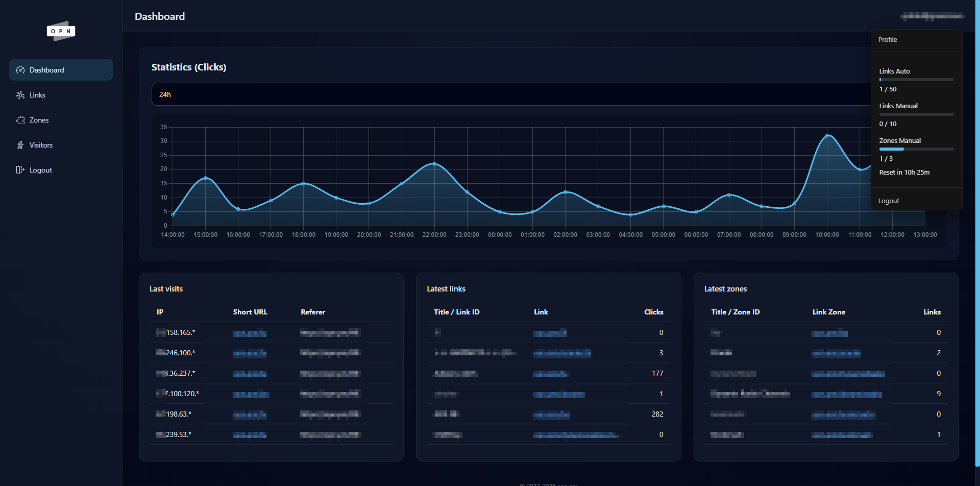Open Zones using its sidebar icon

point(20,120)
